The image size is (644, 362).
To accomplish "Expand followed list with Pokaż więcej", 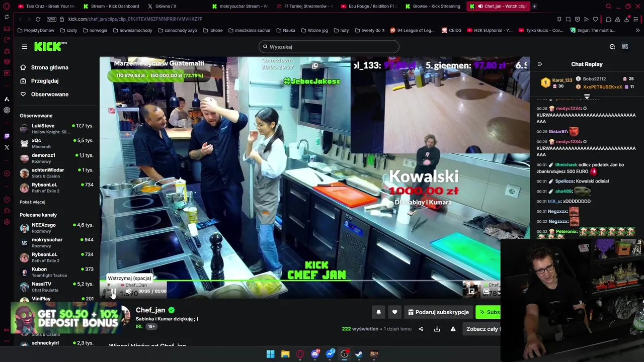I will (x=32, y=202).
